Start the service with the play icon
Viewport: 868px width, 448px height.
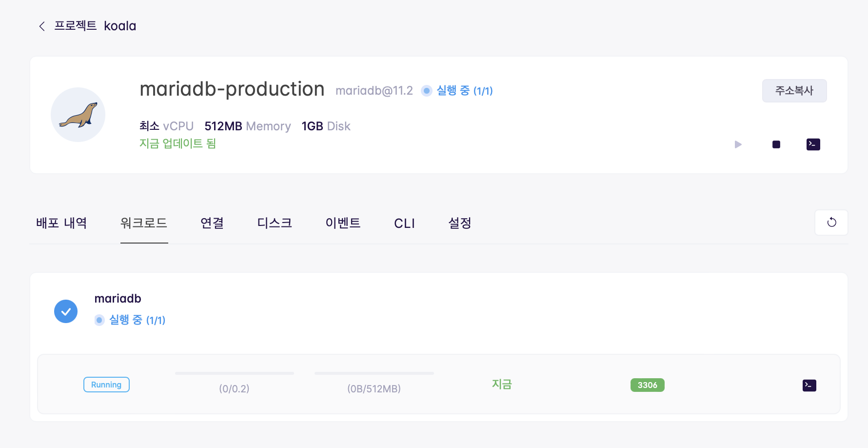pos(738,144)
